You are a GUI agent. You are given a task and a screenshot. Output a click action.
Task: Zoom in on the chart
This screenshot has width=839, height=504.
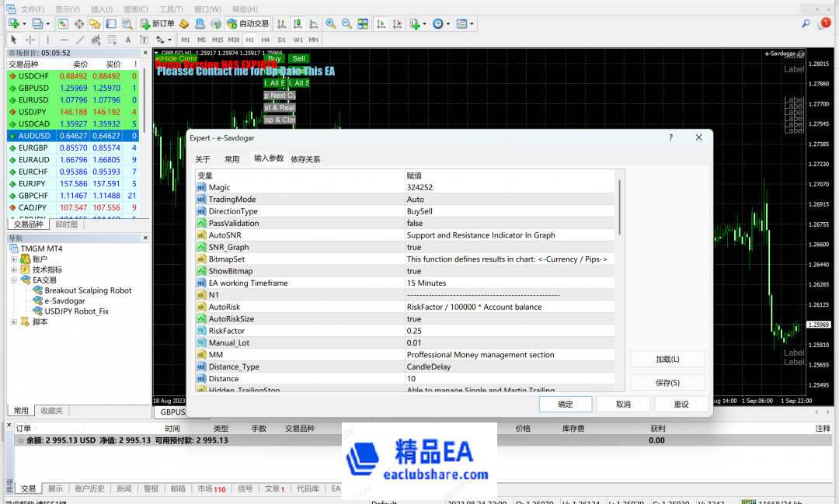click(331, 24)
